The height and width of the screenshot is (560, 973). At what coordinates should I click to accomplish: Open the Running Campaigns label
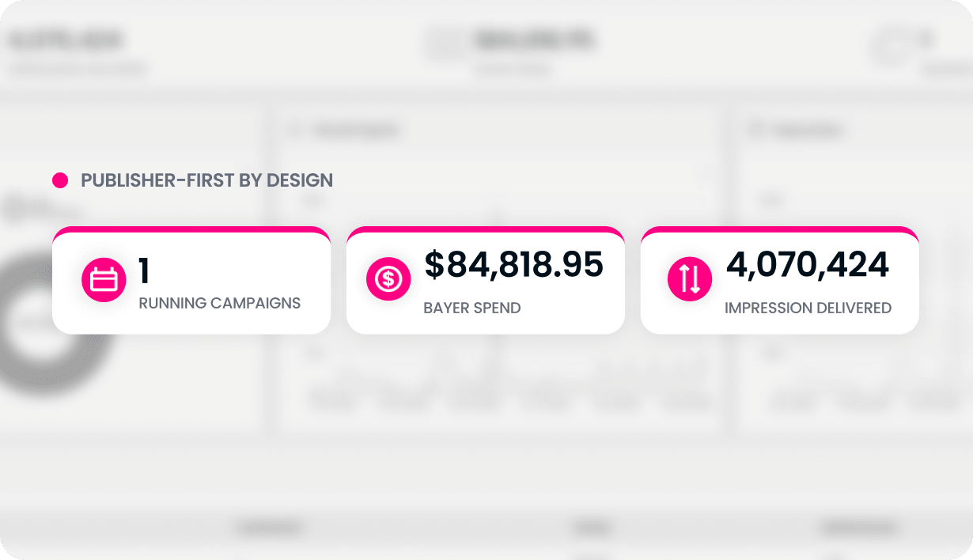[x=220, y=303]
